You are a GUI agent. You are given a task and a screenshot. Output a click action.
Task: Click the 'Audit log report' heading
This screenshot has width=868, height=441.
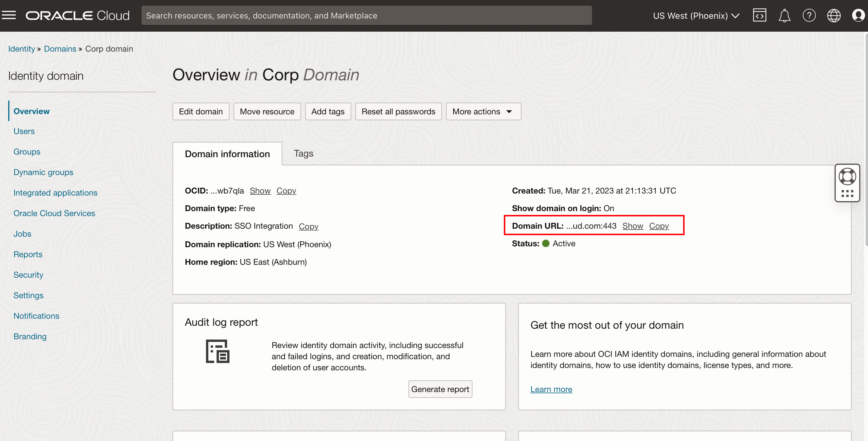point(221,323)
